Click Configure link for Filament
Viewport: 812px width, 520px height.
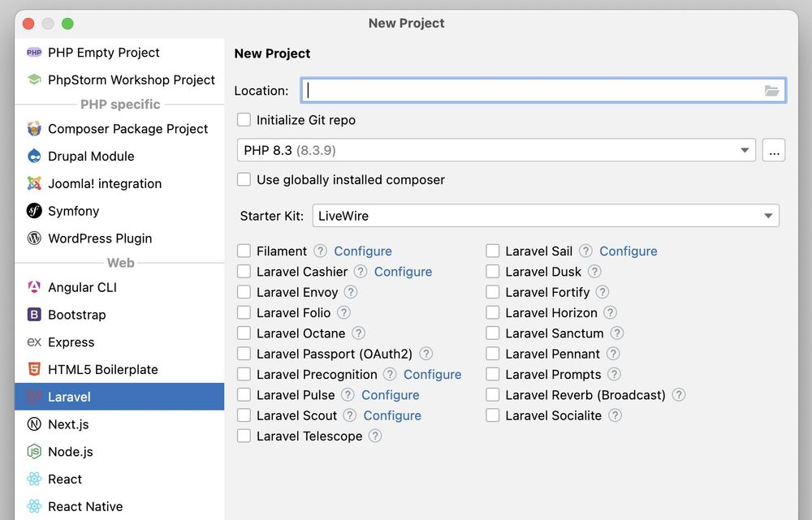[363, 251]
